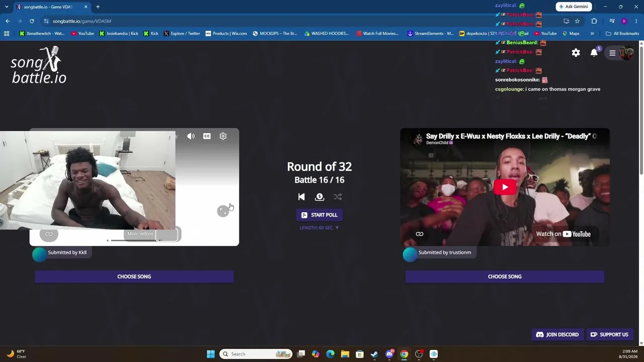This screenshot has width=644, height=362.
Task: Choose the song submitted by trustionm
Action: pyautogui.click(x=505, y=277)
